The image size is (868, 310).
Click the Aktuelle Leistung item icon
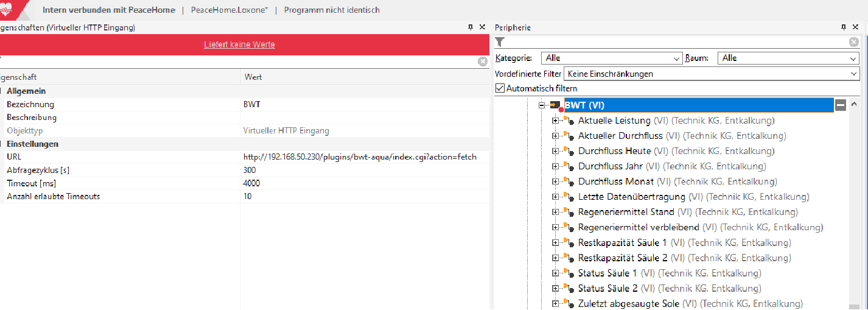tap(569, 121)
